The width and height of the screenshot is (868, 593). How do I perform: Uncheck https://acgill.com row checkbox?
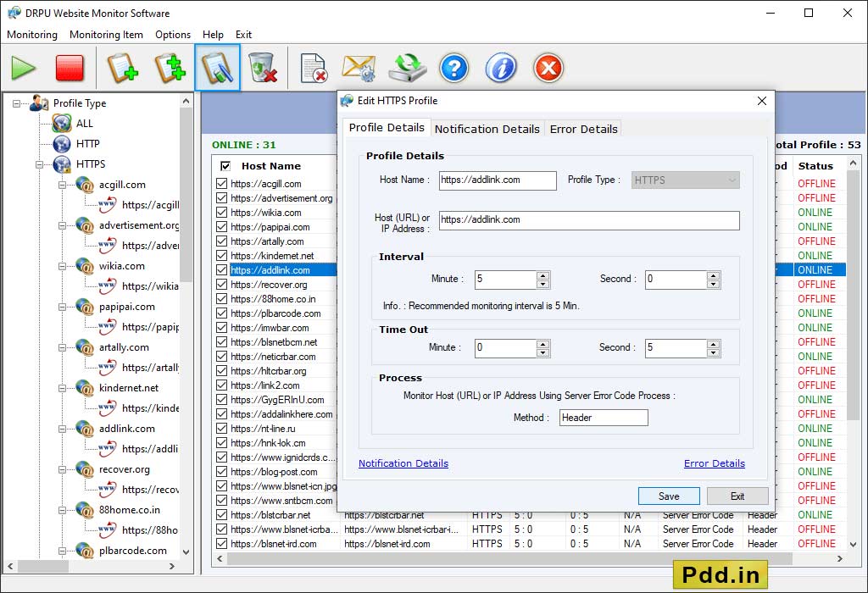point(222,183)
